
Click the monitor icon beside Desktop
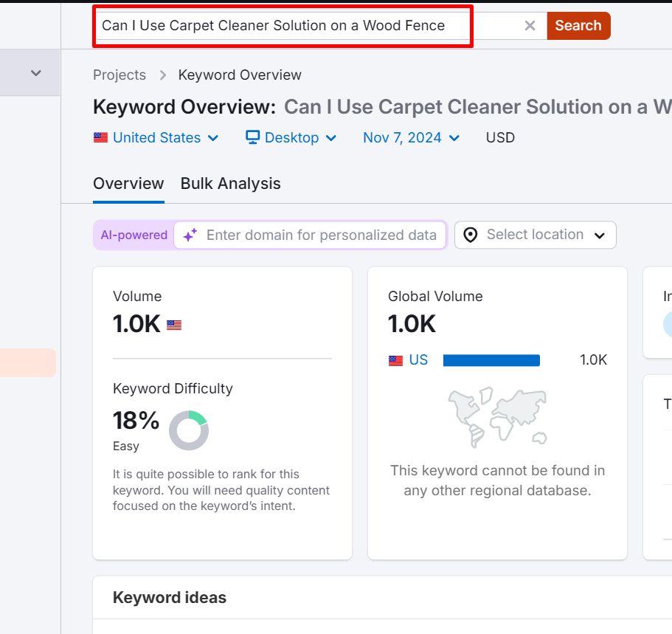point(253,137)
